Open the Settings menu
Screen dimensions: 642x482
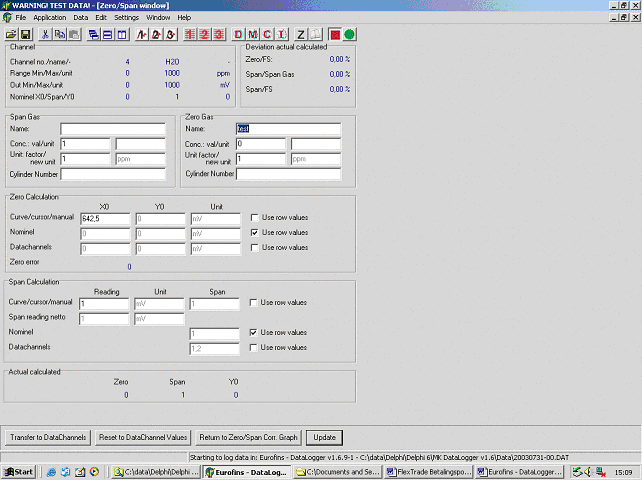pos(126,18)
